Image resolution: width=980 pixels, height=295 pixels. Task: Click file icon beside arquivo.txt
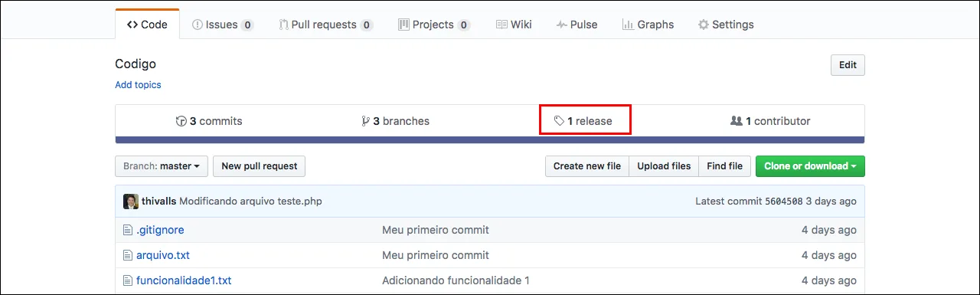pos(128,255)
